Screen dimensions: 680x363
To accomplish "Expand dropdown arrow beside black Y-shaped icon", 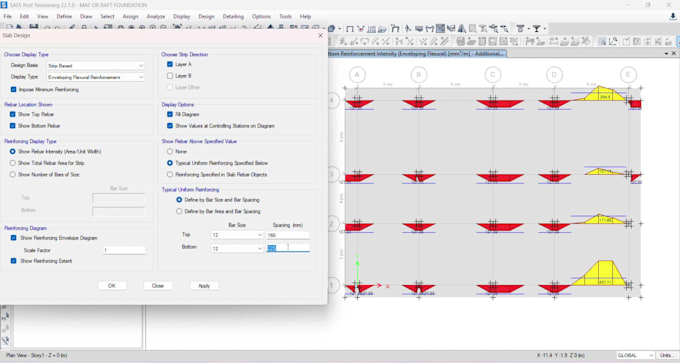I will coord(545,29).
